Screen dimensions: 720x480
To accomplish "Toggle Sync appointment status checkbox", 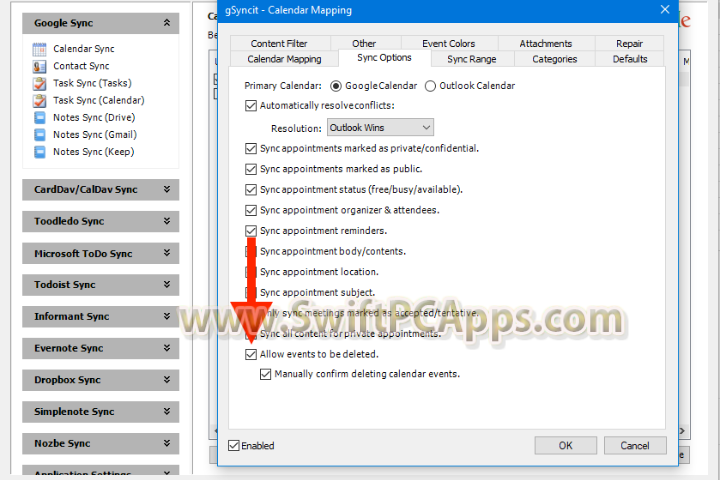I will [x=251, y=189].
